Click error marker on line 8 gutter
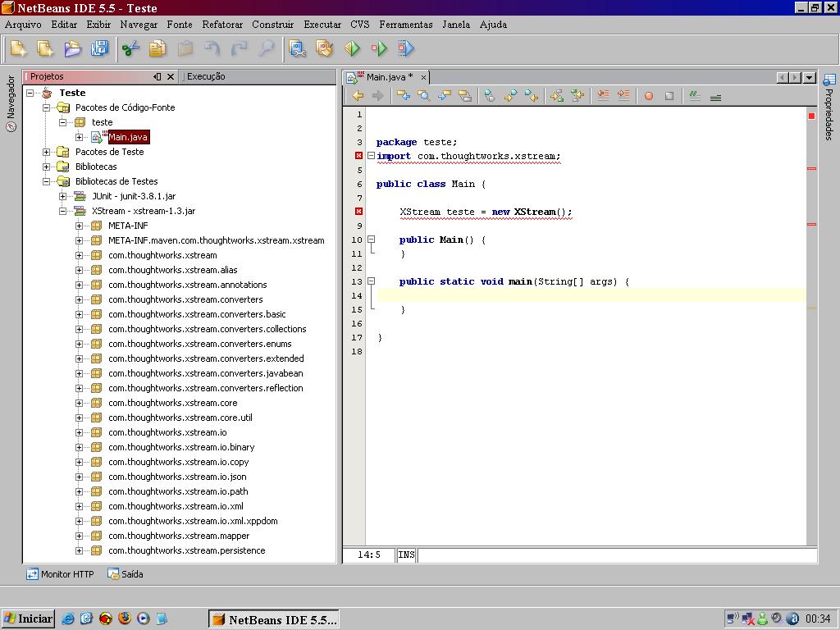Image resolution: width=840 pixels, height=630 pixels. pos(359,212)
